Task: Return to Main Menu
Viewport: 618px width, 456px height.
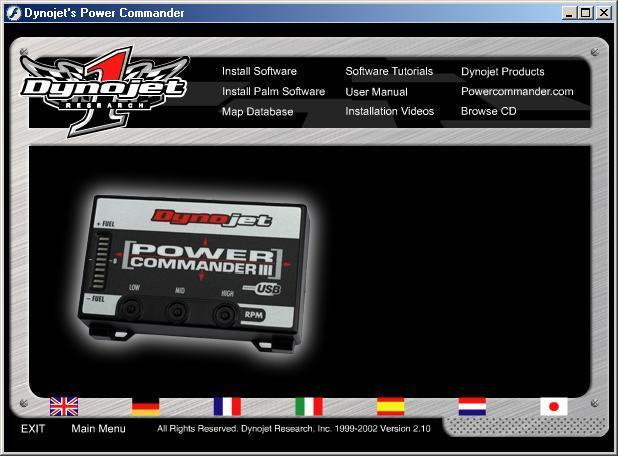Action: point(99,429)
